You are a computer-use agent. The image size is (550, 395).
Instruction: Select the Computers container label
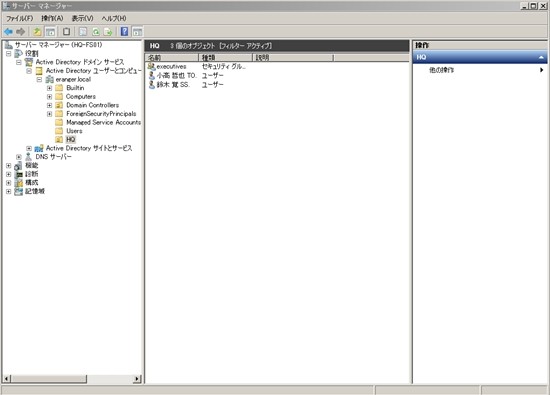[x=81, y=96]
